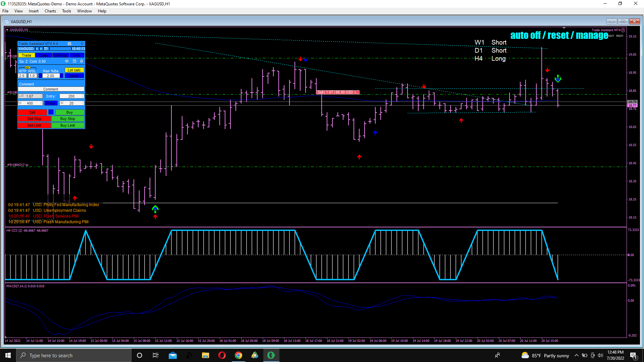This screenshot has height=362, width=644.
Task: Click the next symbol arrow button
Action: 41,49
